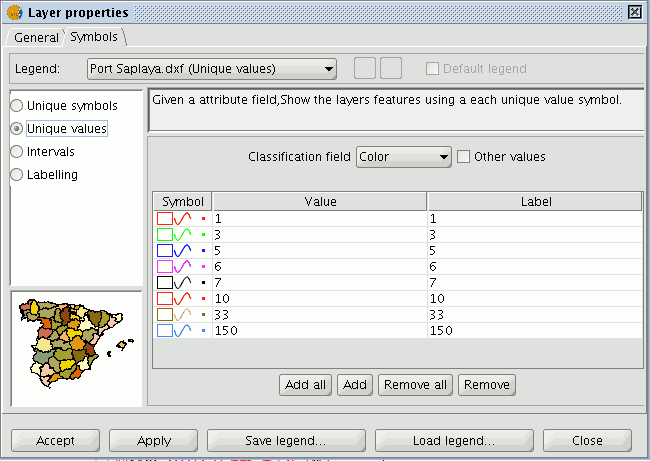Click the magenta symbol icon for value 6
The width and height of the screenshot is (650, 461).
pos(182,267)
